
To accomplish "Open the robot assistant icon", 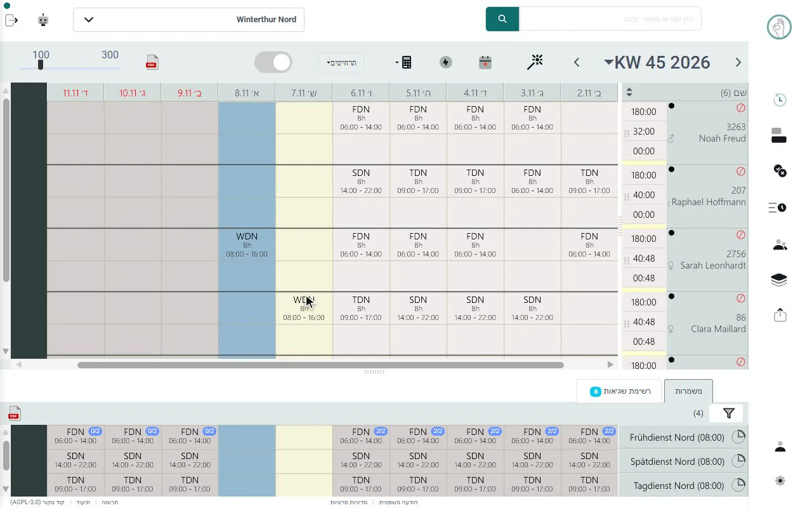I will (x=43, y=20).
